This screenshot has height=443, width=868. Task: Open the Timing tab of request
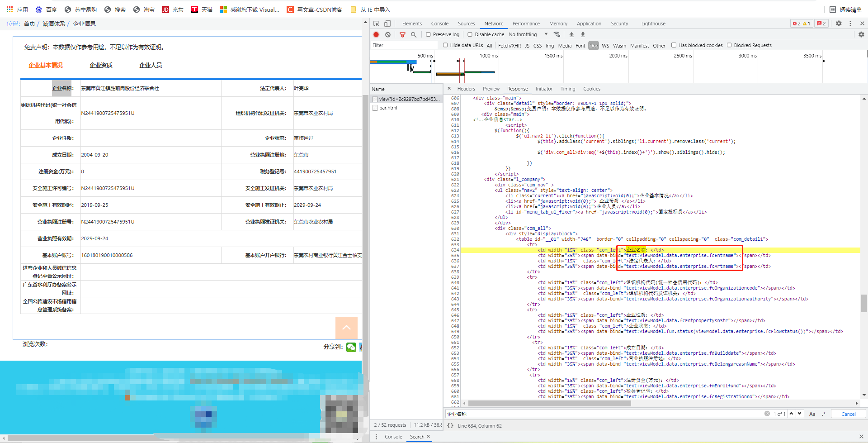point(568,89)
